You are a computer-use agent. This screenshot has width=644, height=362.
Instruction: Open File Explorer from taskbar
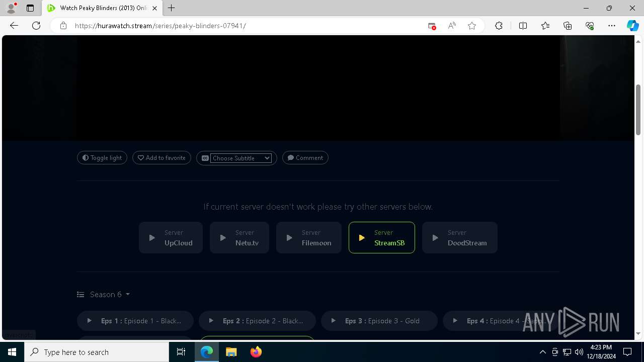coord(231,352)
